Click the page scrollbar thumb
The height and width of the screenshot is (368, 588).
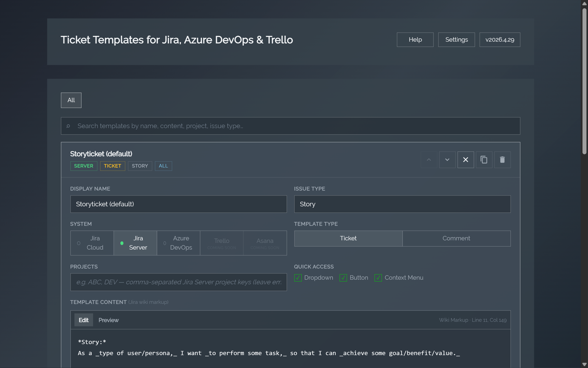[x=584, y=81]
